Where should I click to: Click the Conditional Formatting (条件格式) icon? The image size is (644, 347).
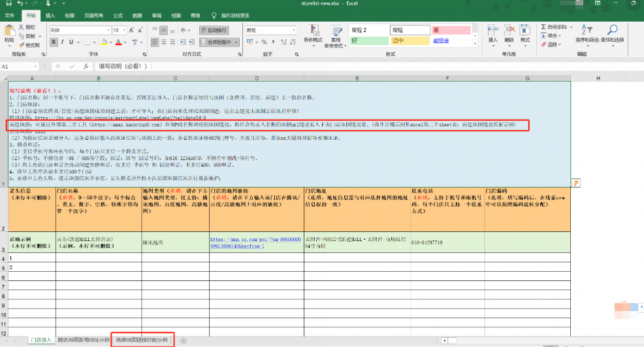(314, 31)
